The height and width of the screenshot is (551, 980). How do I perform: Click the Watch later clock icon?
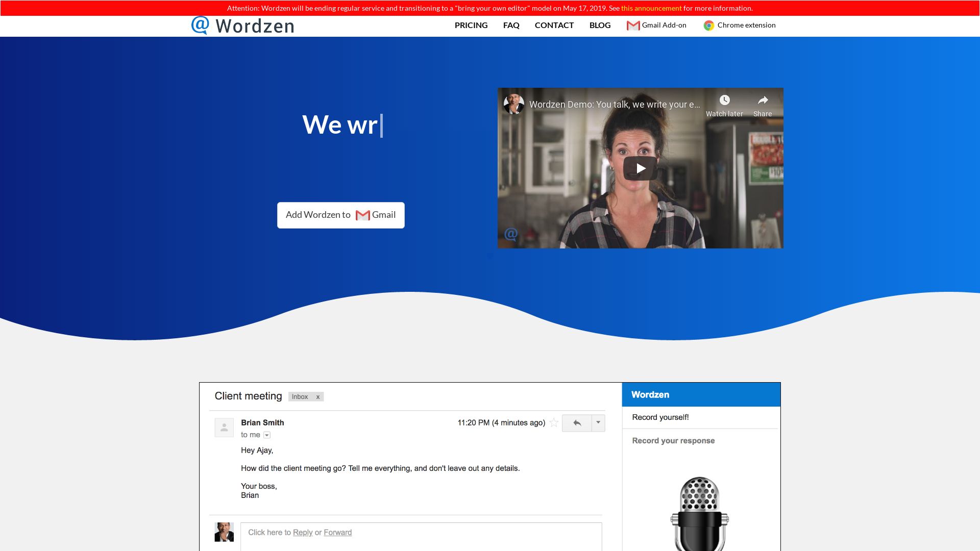[724, 101]
